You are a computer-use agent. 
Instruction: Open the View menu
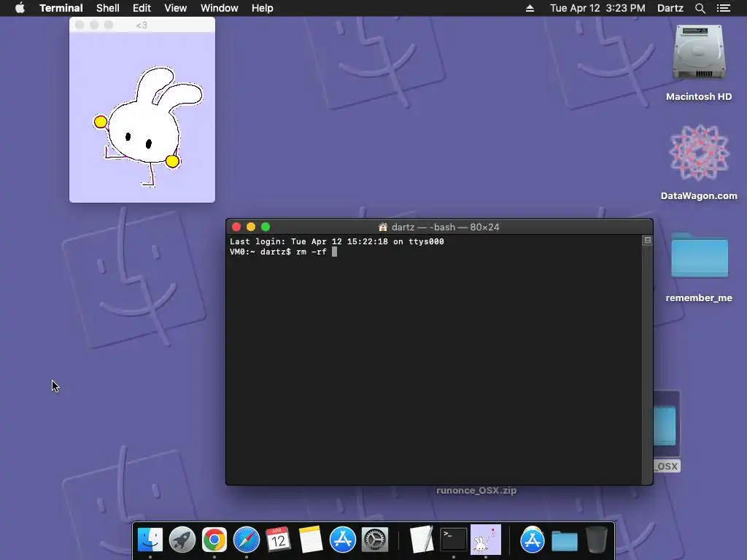tap(175, 8)
